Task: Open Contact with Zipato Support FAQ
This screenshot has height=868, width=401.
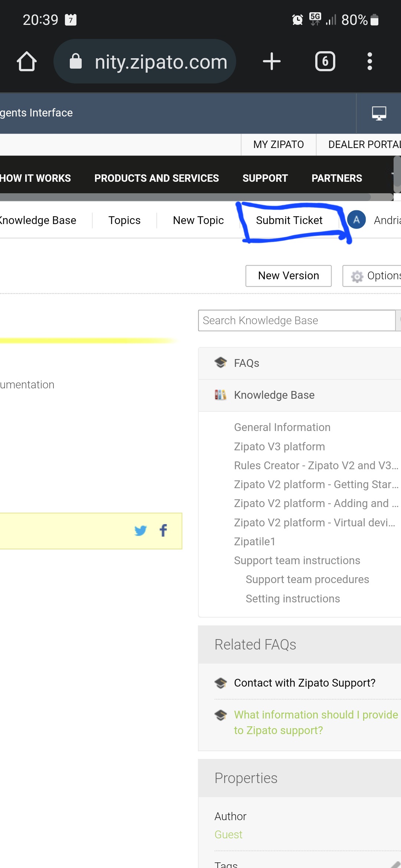Action: coord(304,683)
